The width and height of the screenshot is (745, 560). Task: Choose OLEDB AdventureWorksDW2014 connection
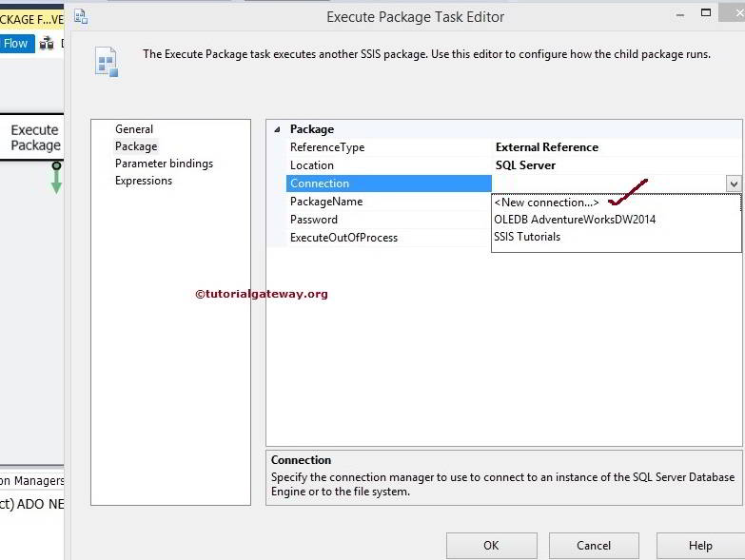tap(575, 220)
